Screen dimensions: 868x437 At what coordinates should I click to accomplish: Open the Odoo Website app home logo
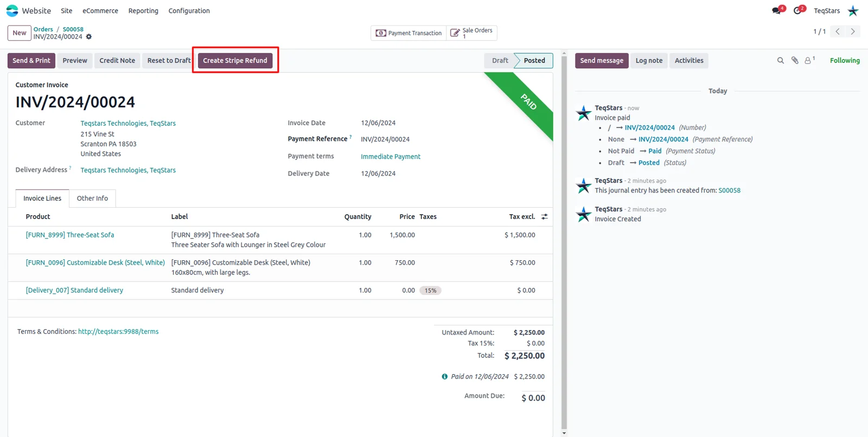pyautogui.click(x=12, y=10)
